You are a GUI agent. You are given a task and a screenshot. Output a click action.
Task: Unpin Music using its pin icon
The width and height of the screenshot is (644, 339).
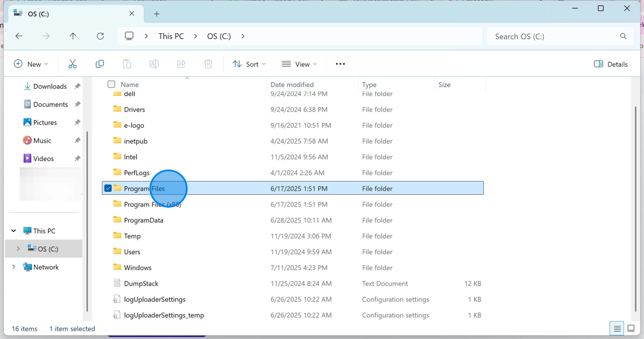77,140
